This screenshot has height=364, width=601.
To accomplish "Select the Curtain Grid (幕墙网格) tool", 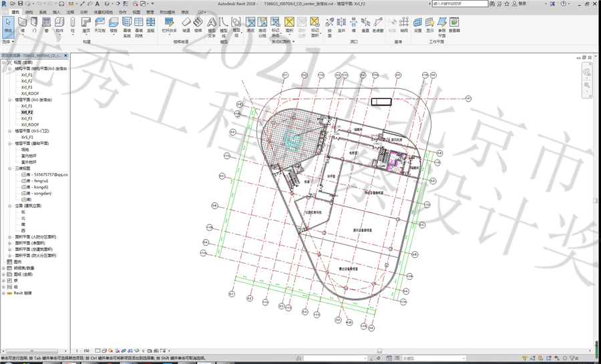I will 139,27.
